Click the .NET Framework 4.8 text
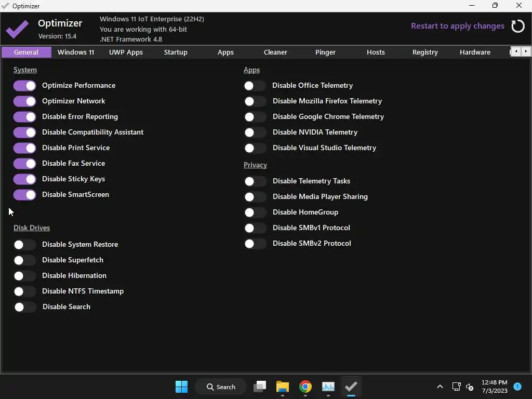This screenshot has width=532, height=399. 131,39
